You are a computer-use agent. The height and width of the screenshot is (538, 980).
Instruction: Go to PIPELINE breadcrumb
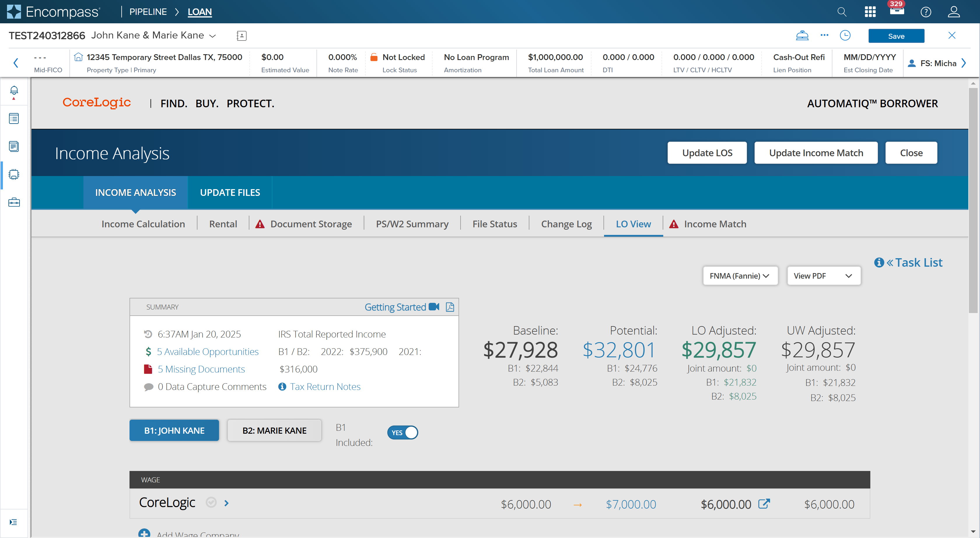click(x=148, y=12)
